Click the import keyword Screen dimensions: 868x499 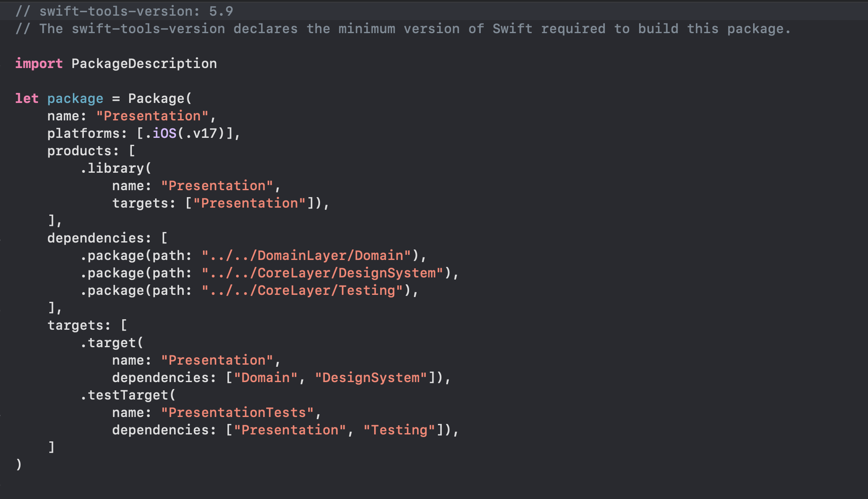39,64
